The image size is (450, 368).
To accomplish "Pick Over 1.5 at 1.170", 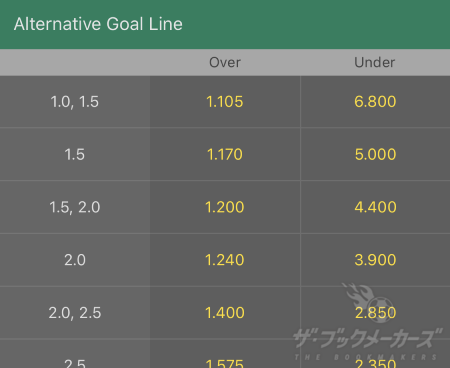I will click(225, 154).
